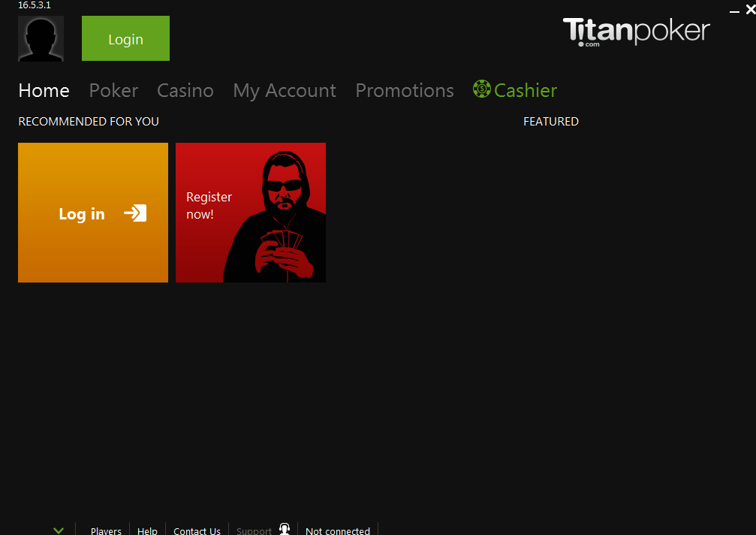Screen dimensions: 756x535
Task: Switch to the Poker tab
Action: pos(113,91)
